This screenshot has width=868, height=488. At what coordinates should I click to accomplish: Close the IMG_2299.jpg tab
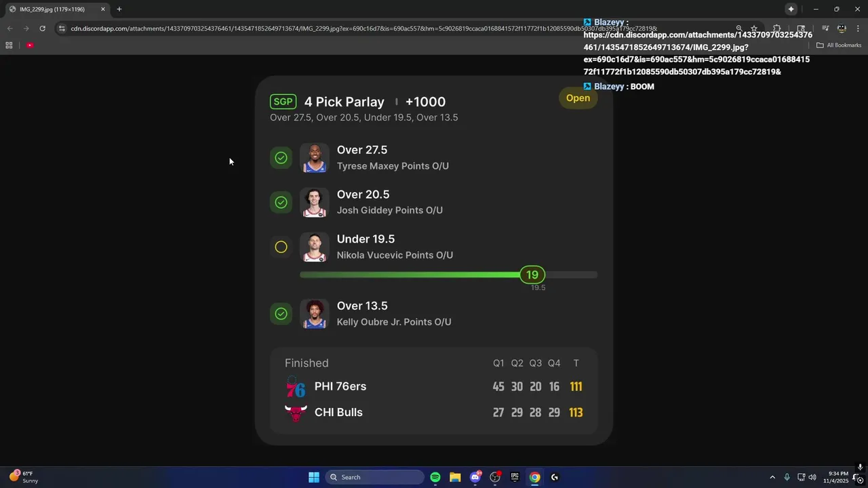[103, 9]
